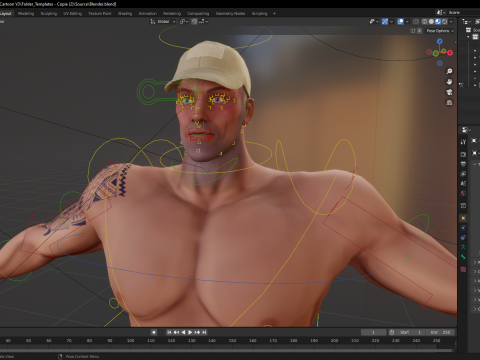The image size is (480, 360).
Task: Open the UV Editing workspace tab
Action: [x=72, y=14]
